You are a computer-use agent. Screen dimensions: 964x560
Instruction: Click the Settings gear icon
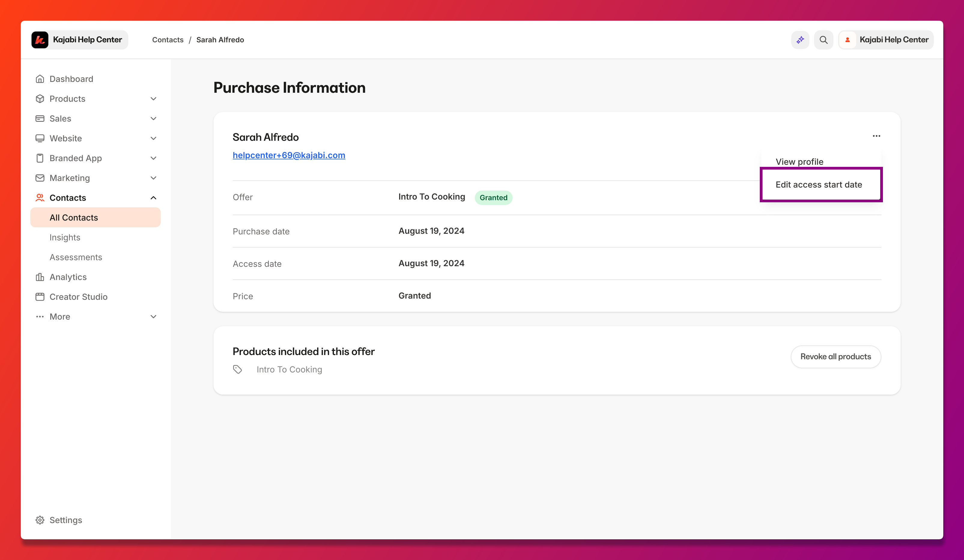[x=40, y=520]
